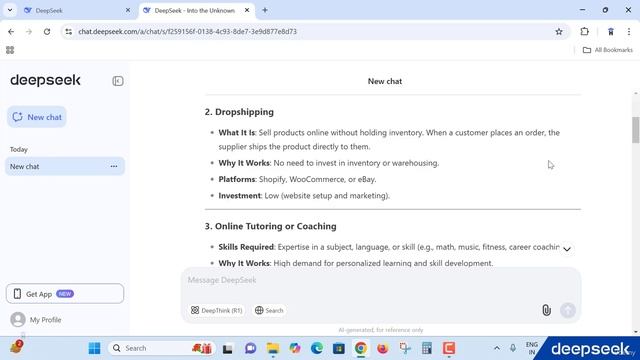Show hidden system tray icons
This screenshot has width=640, height=360.
(497, 348)
